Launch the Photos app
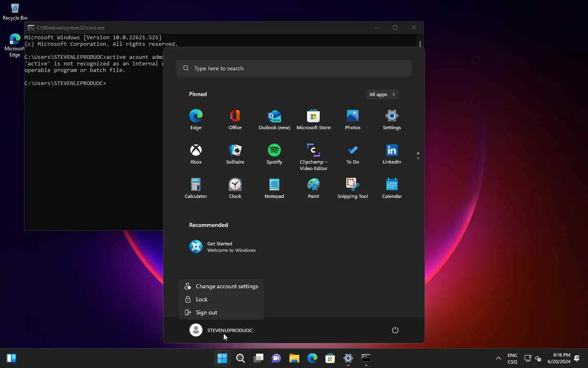This screenshot has height=368, width=588. pyautogui.click(x=353, y=120)
